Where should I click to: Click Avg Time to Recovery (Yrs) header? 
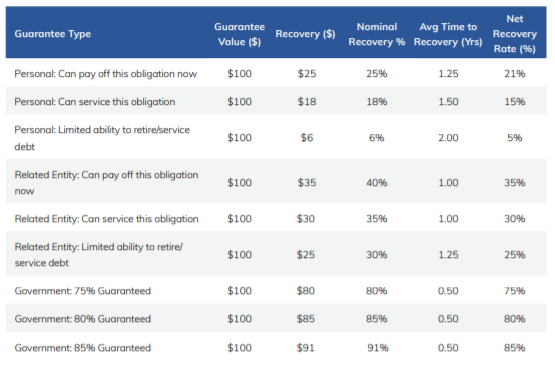click(448, 34)
